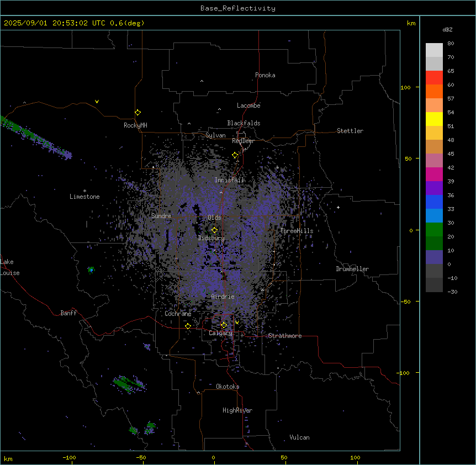The width and height of the screenshot is (476, 465).
Task: Click the 100 tick on the horizontal axis
Action: [355, 457]
